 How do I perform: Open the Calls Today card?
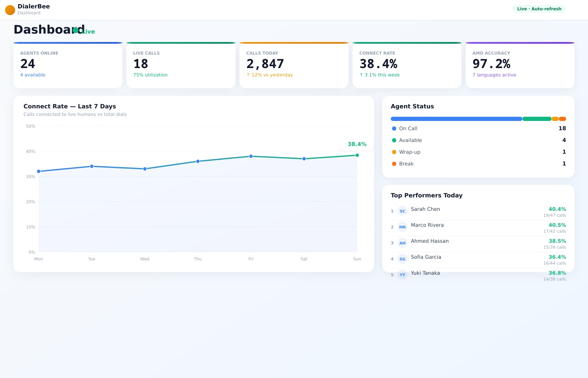pyautogui.click(x=294, y=65)
